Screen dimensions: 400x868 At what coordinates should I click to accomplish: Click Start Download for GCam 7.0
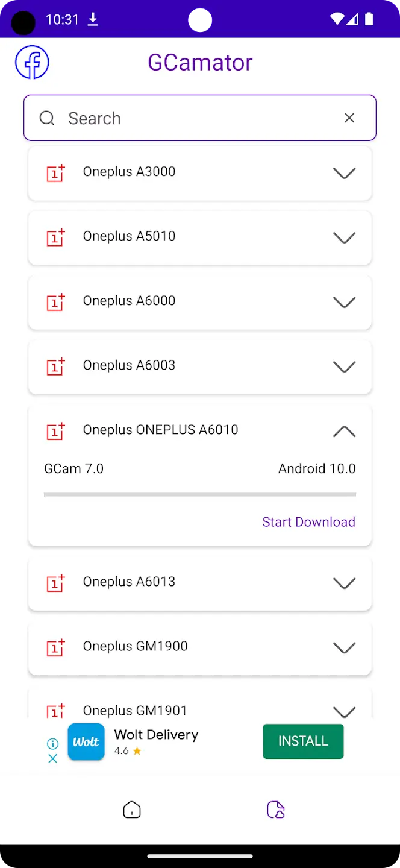(308, 522)
